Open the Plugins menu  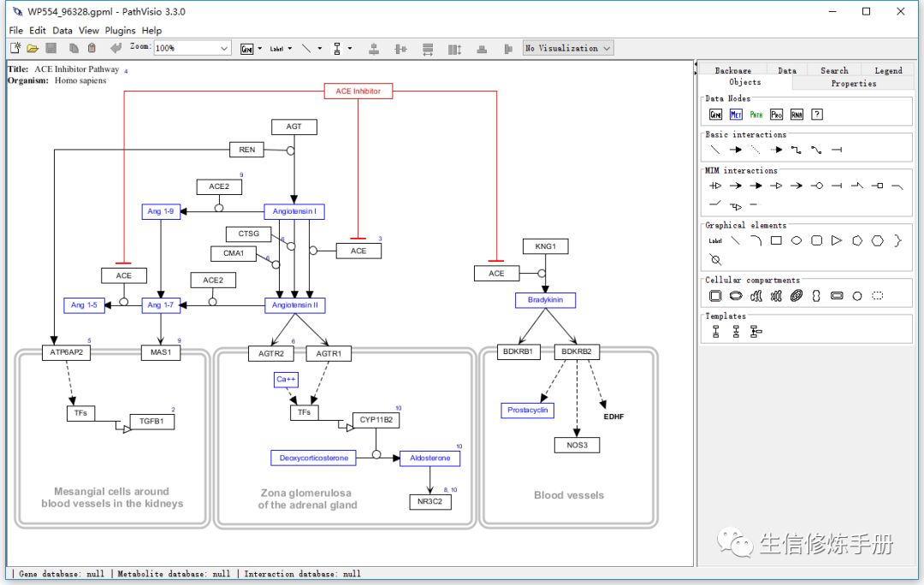click(x=120, y=30)
